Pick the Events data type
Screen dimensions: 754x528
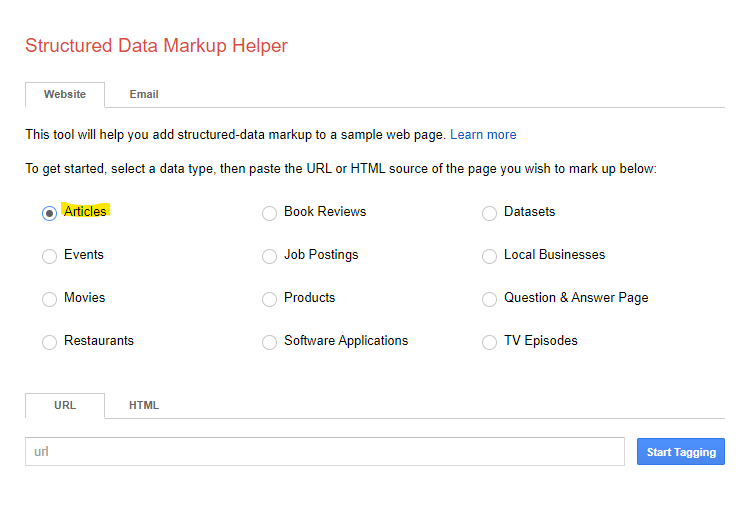[49, 256]
